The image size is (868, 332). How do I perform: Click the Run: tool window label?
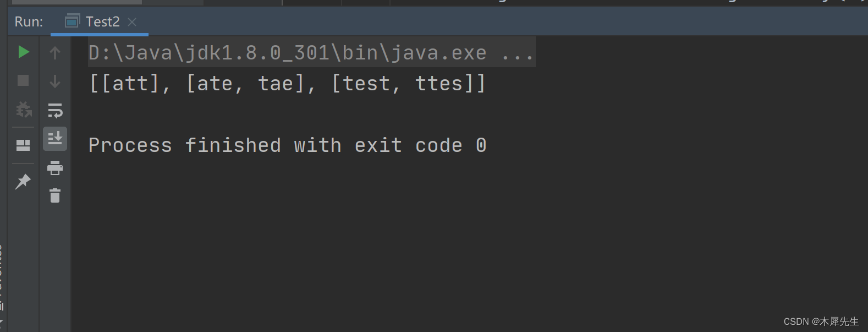[29, 21]
